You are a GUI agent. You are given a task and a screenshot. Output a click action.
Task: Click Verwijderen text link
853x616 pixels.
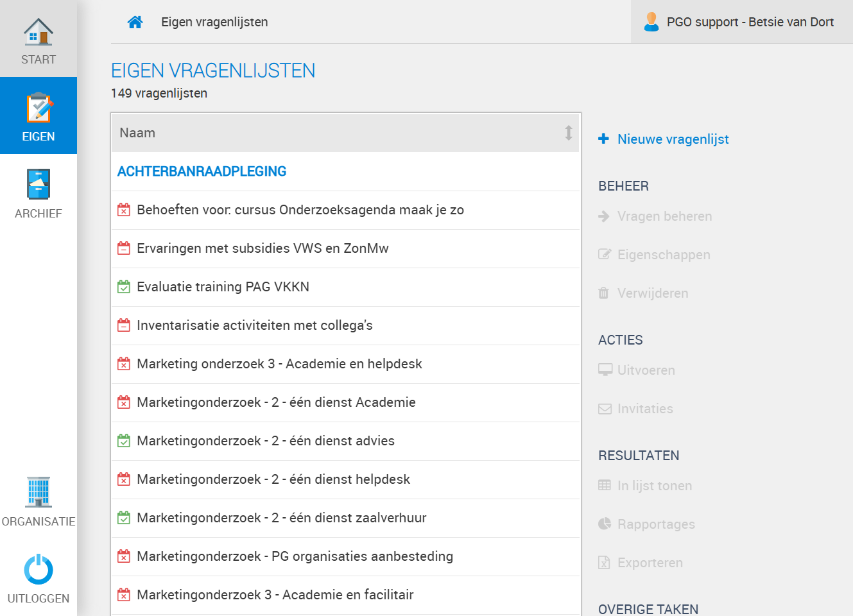[653, 293]
